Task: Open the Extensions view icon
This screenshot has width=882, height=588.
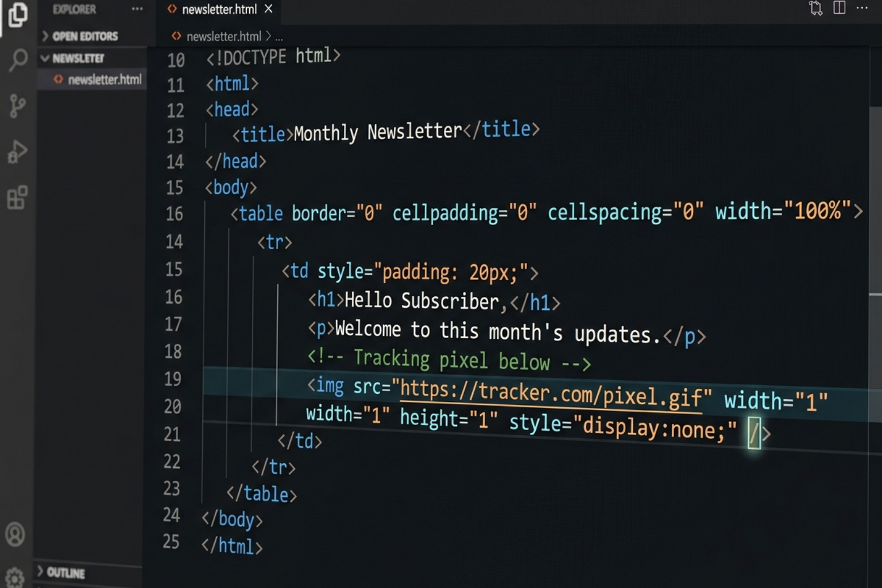Action: pos(19,198)
